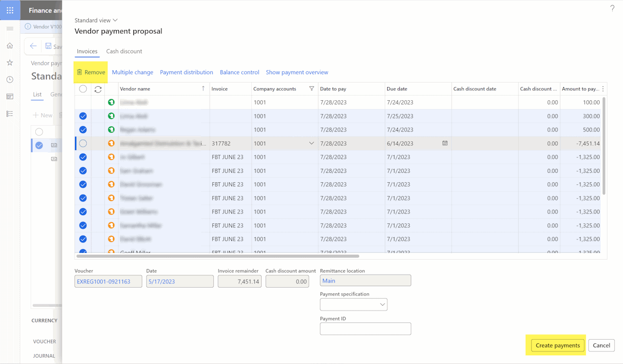Click the grid vertical scrollbar
Image resolution: width=623 pixels, height=364 pixels.
[x=604, y=145]
